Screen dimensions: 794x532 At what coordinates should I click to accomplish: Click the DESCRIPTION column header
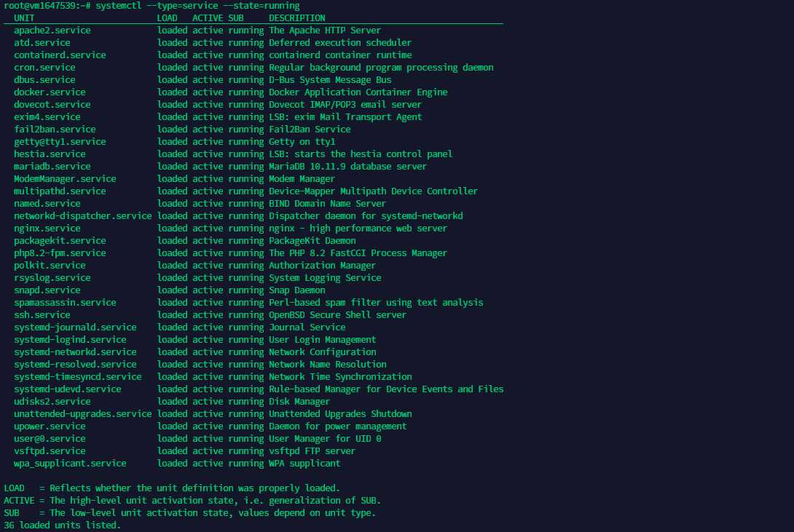click(296, 18)
